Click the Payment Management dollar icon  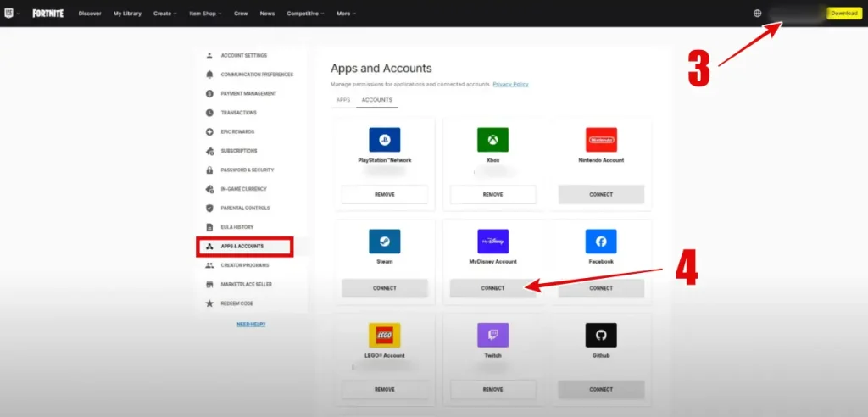tap(209, 93)
